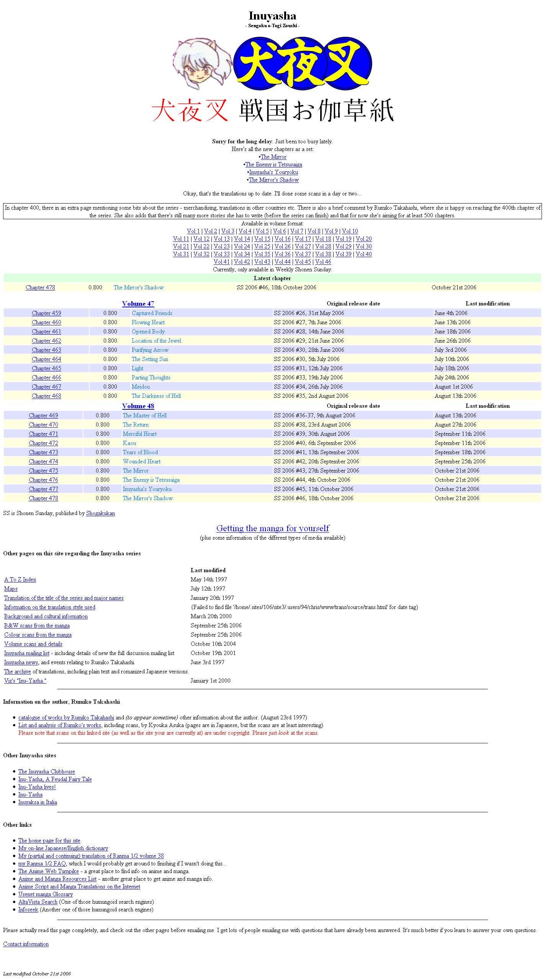Open information on translation style used
The width and height of the screenshot is (545, 980).
coord(50,607)
